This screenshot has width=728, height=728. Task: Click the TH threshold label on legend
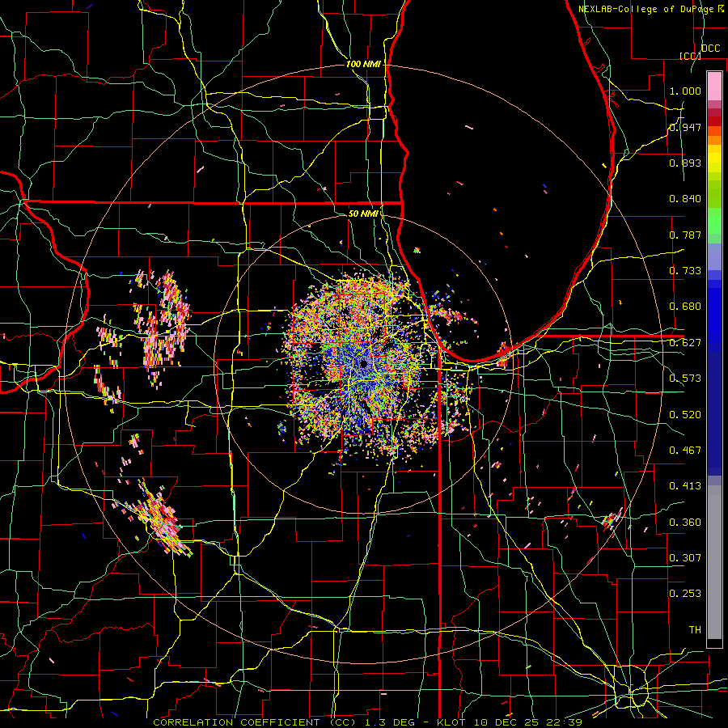tap(695, 630)
